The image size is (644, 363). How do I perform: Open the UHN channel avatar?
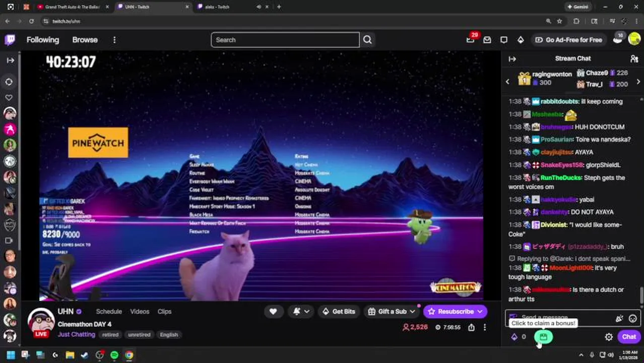(x=41, y=321)
